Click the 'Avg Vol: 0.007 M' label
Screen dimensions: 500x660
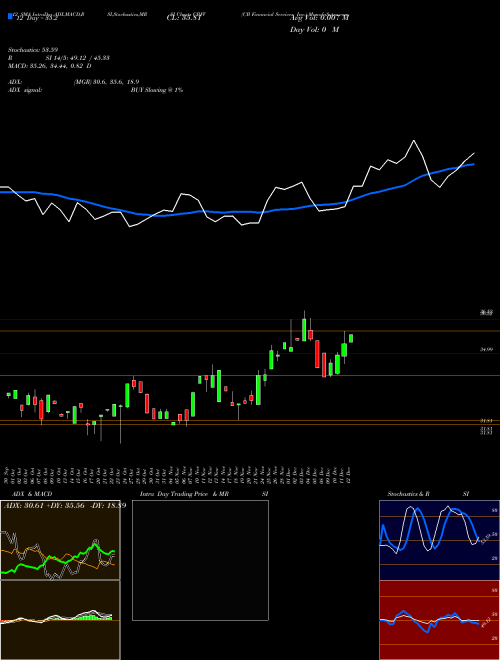(x=319, y=18)
